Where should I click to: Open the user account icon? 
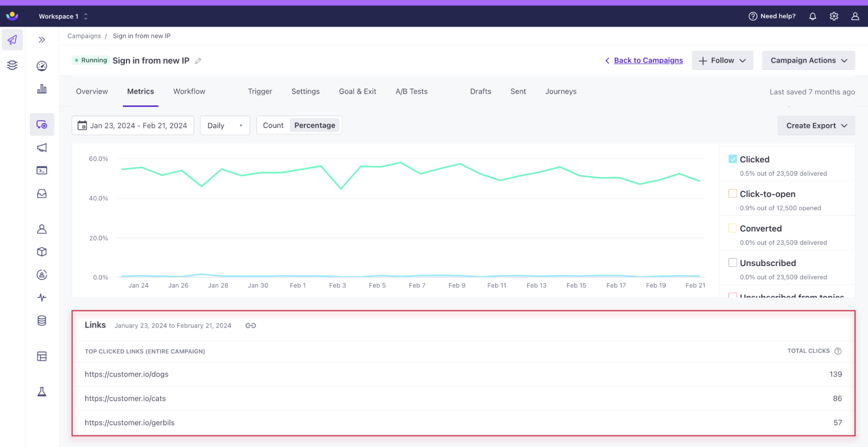click(855, 16)
